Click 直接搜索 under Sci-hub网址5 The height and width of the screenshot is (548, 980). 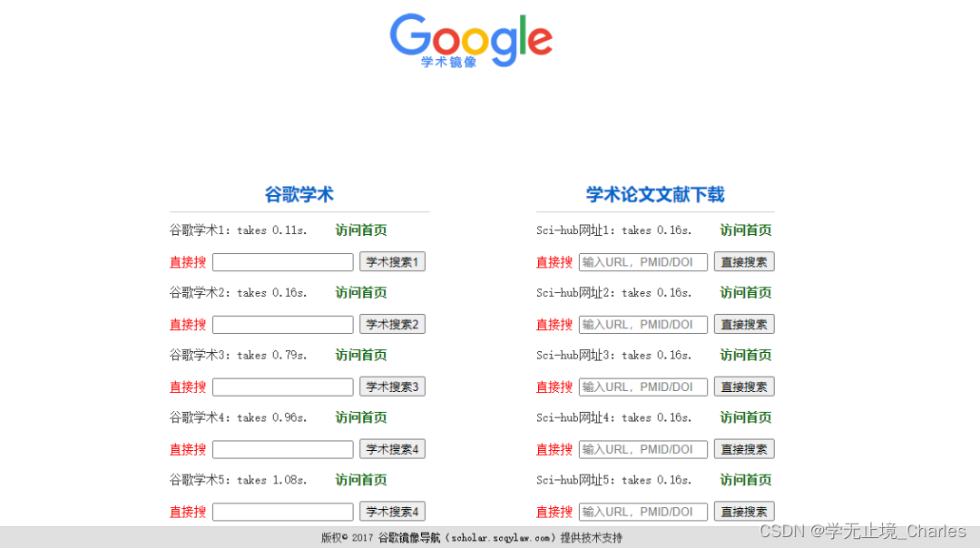pos(744,512)
